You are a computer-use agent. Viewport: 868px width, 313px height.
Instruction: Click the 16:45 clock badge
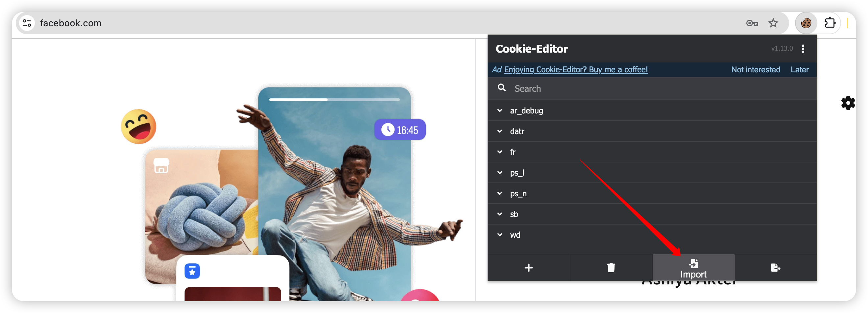pos(399,130)
